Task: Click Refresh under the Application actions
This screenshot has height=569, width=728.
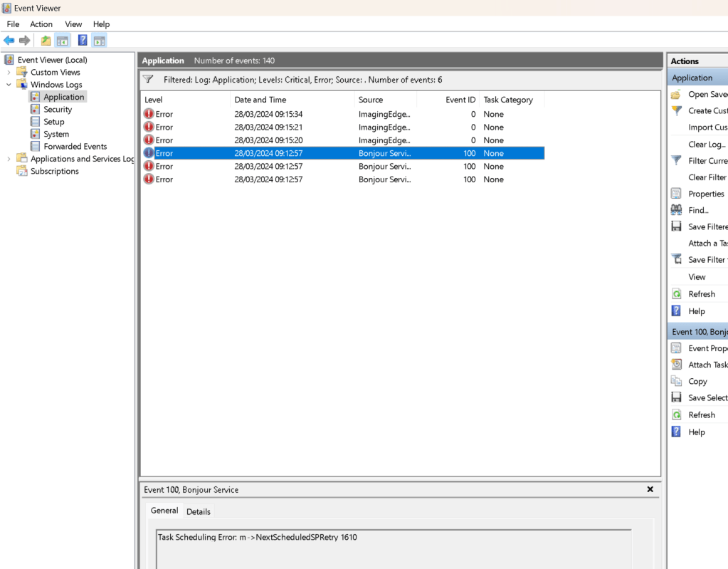Action: click(702, 294)
